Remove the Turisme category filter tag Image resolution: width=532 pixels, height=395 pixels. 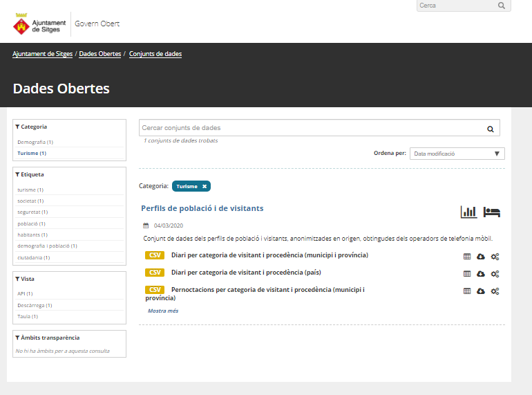205,186
